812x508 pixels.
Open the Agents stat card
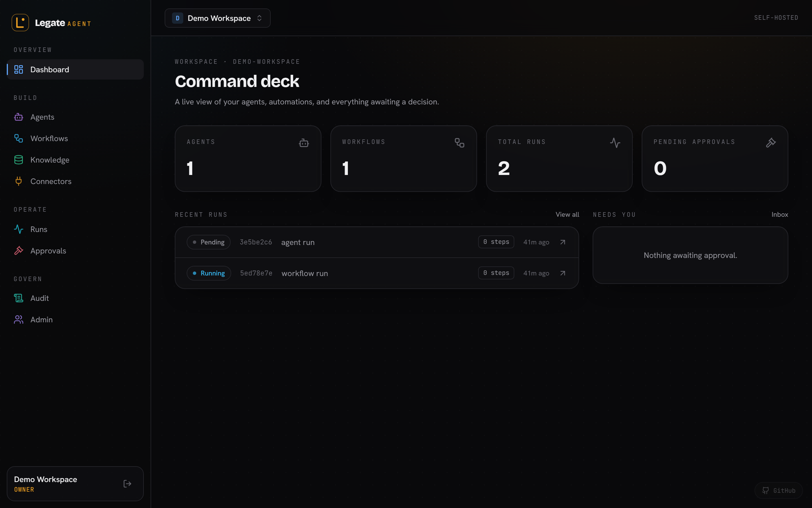point(248,159)
